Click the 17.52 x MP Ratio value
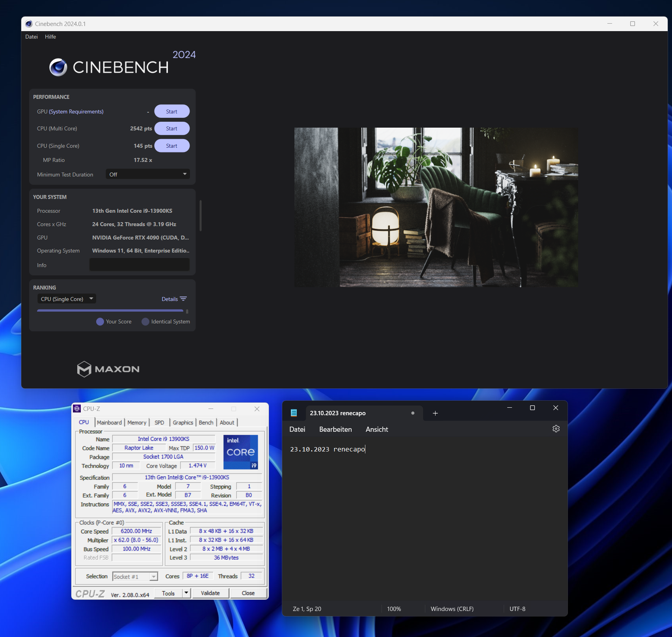The image size is (672, 637). pyautogui.click(x=143, y=160)
